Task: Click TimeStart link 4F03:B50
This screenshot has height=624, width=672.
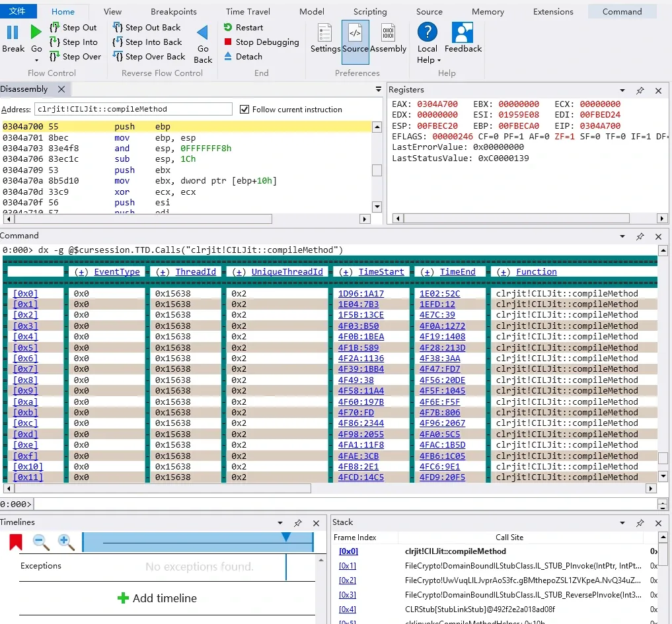Action: coord(358,326)
